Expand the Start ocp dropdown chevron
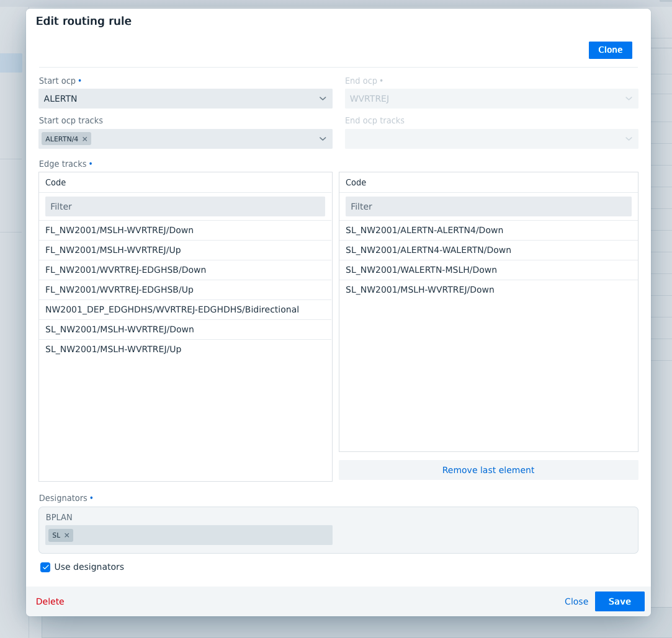 (323, 99)
